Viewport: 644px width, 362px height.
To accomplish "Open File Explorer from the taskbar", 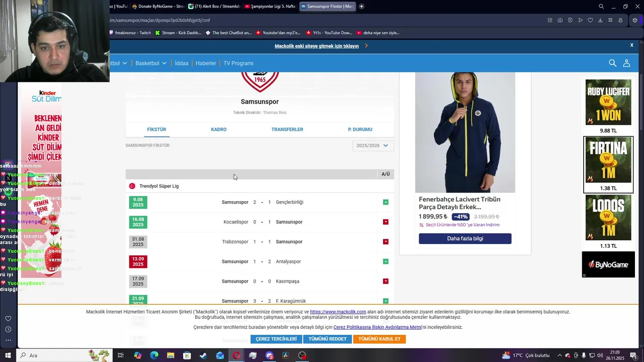I will click(x=171, y=355).
